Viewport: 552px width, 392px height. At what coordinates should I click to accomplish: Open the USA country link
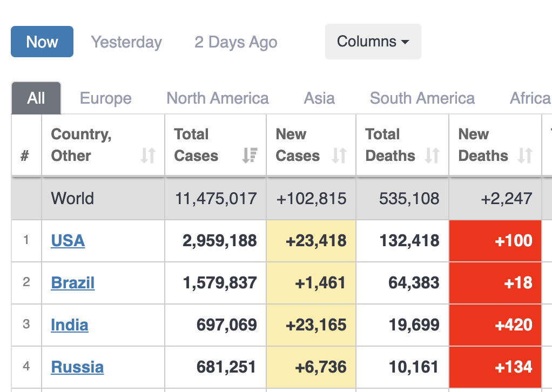coord(68,241)
